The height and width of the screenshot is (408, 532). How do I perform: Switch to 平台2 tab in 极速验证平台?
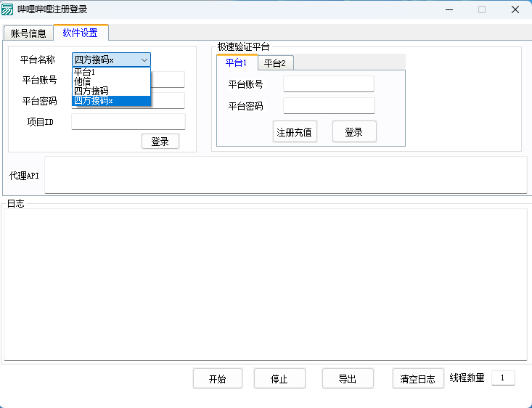point(274,63)
